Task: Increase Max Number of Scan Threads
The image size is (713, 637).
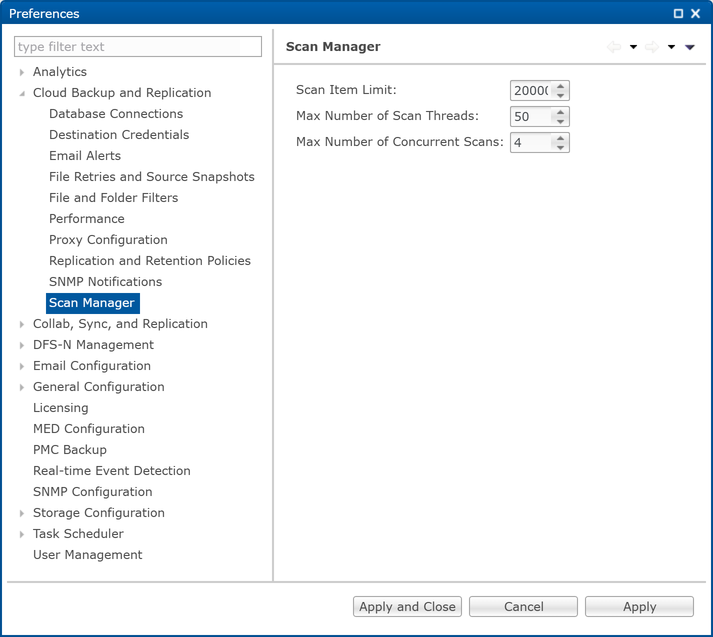Action: pos(560,112)
